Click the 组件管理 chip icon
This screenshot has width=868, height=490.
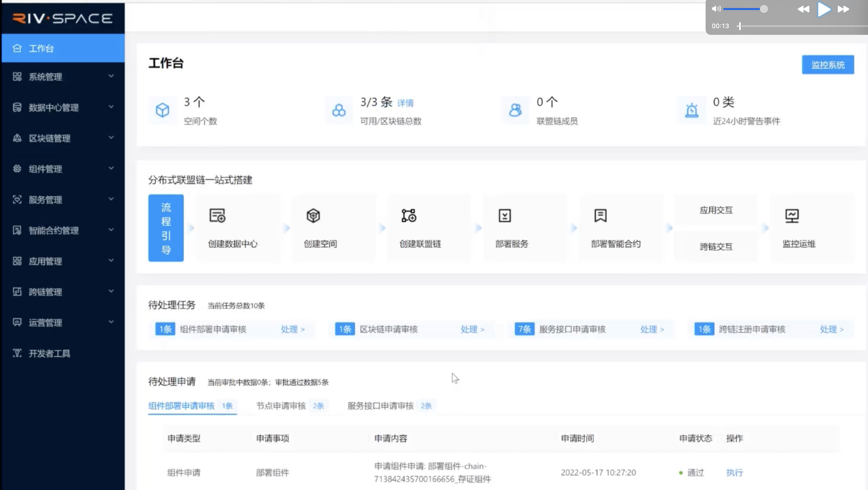17,169
